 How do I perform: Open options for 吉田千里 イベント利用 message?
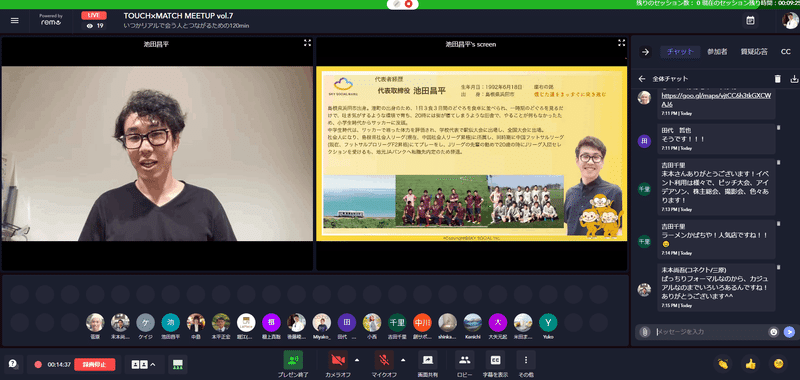pyautogui.click(x=779, y=163)
